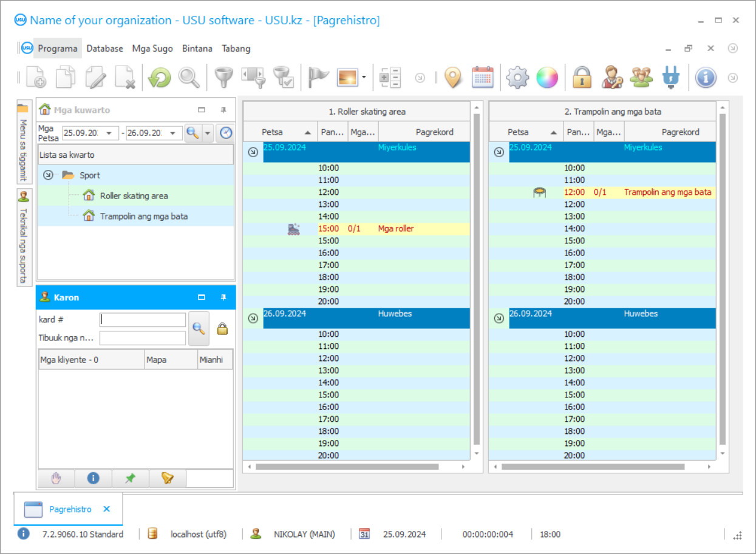756x554 pixels.
Task: Click the Pagrekord header in Trampolin panel
Action: (670, 132)
